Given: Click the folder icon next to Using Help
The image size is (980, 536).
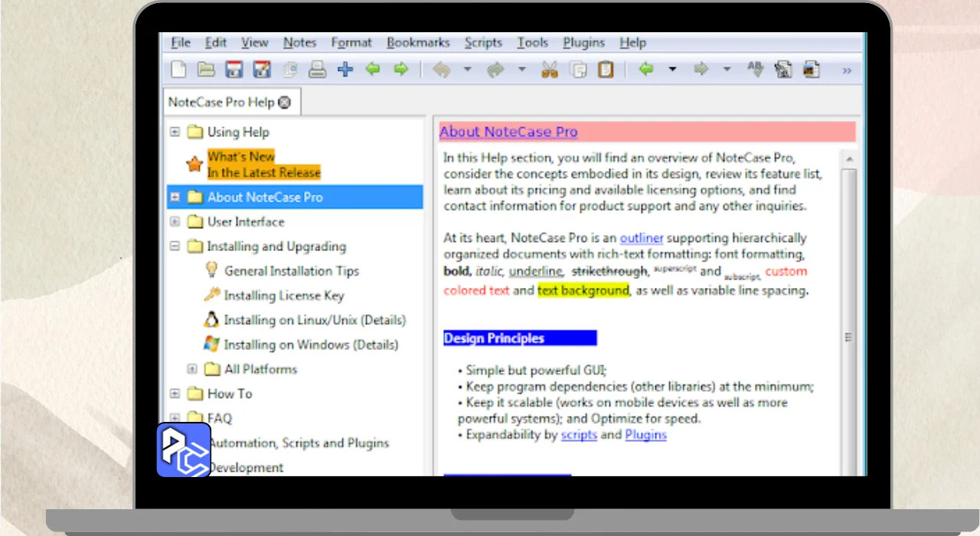Looking at the screenshot, I should (194, 132).
